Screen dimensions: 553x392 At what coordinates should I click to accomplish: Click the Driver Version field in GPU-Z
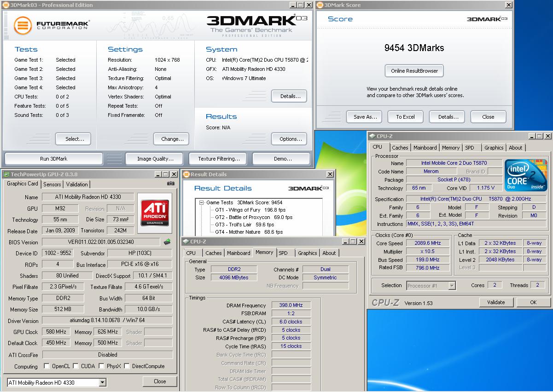pyautogui.click(x=107, y=321)
